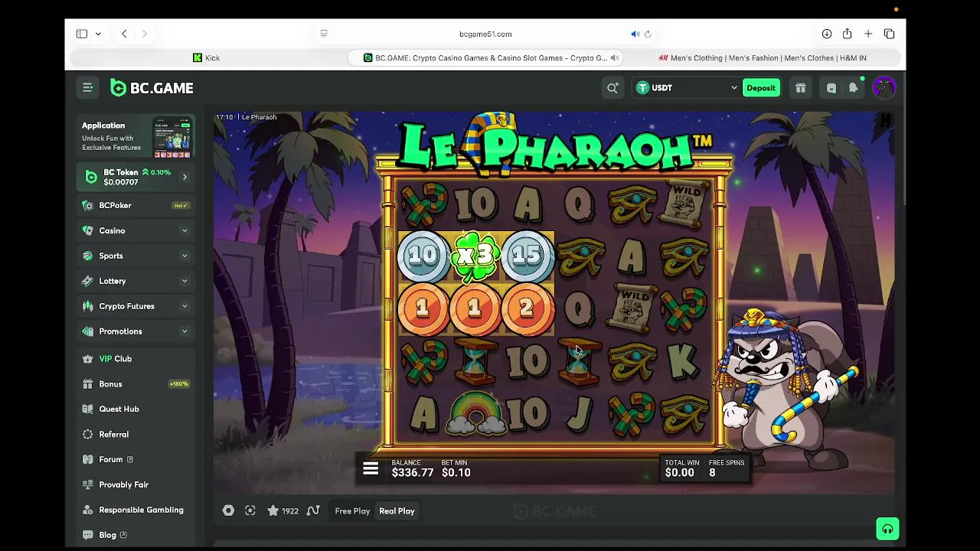Click the green Deposit button
Image resolution: width=980 pixels, height=551 pixels.
[761, 88]
